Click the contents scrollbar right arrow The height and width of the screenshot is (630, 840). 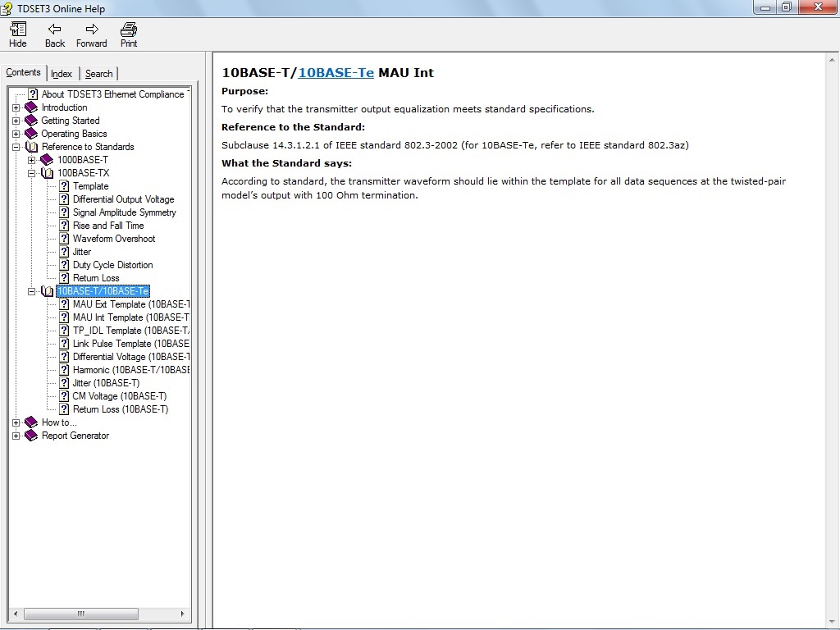[183, 614]
